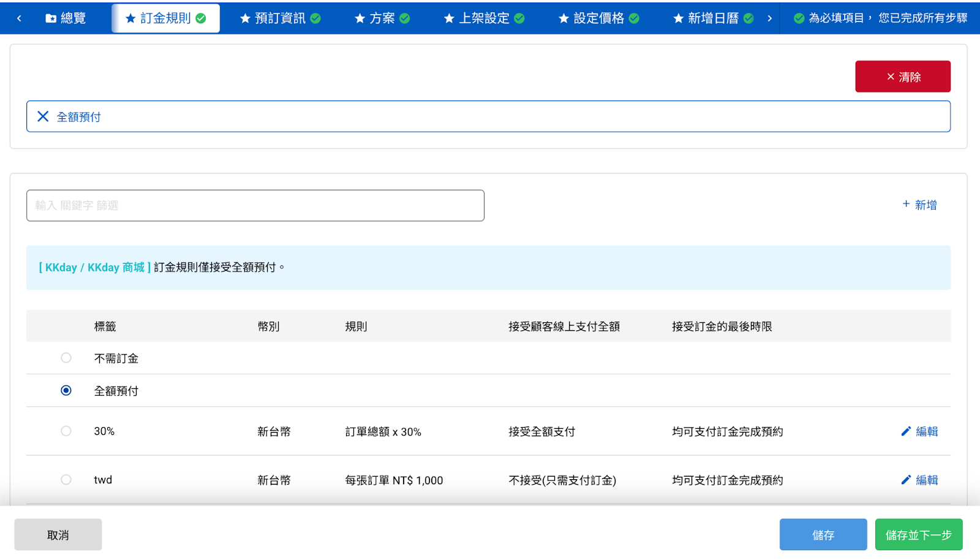Select the 30% rule radio button
This screenshot has height=560, width=980.
coord(66,431)
